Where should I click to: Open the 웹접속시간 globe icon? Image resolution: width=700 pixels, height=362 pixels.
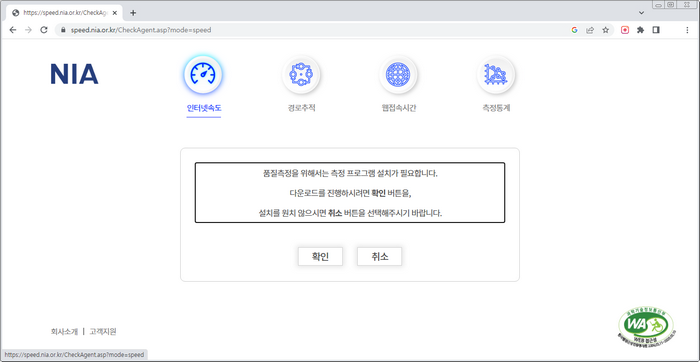pyautogui.click(x=398, y=75)
